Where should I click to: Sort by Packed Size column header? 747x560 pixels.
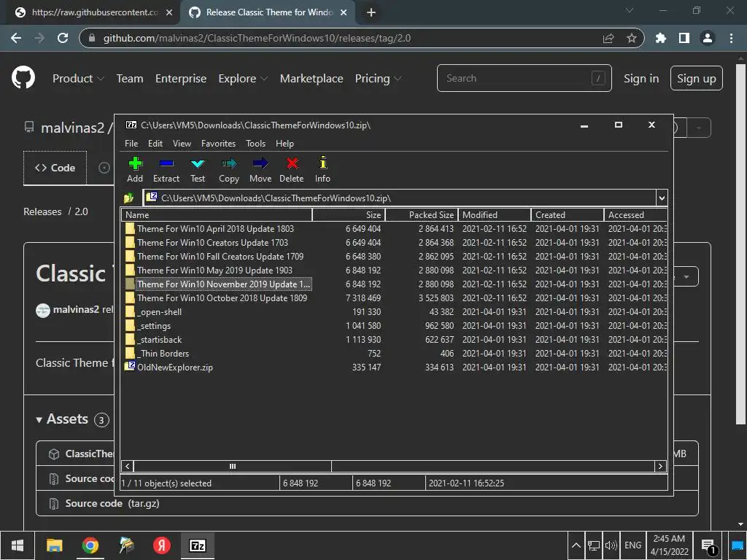click(422, 215)
